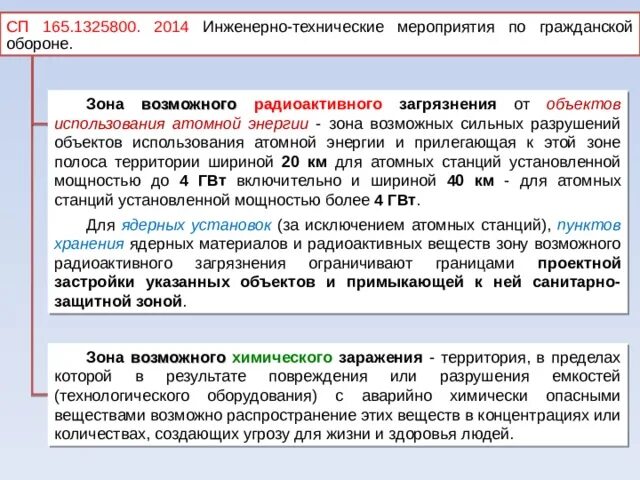640x480 pixels.
Task: Click the word "Инженерно-технические" in the header
Action: [293, 27]
